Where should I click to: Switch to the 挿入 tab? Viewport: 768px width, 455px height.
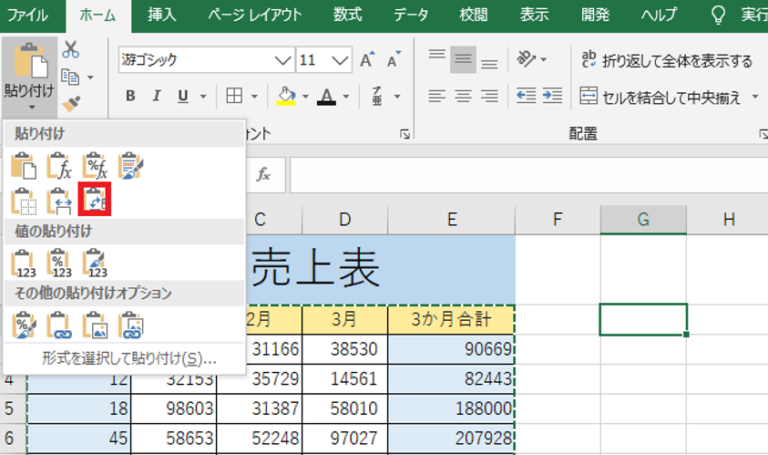click(x=162, y=15)
